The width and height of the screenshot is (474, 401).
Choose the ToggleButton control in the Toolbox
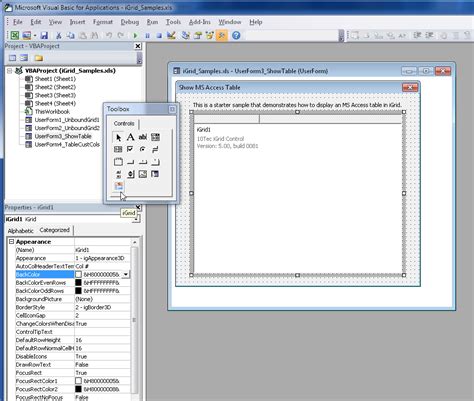point(155,149)
